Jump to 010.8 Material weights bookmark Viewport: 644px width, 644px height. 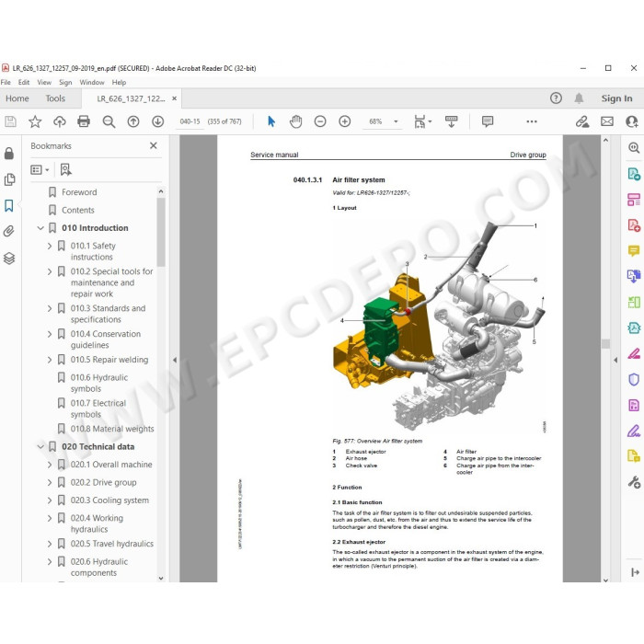coord(112,429)
